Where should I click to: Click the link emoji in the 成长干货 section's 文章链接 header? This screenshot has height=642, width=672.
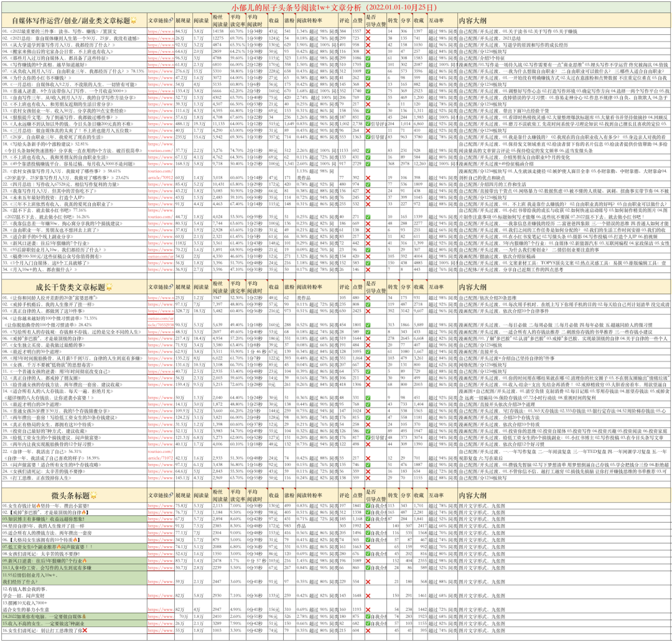(x=171, y=287)
